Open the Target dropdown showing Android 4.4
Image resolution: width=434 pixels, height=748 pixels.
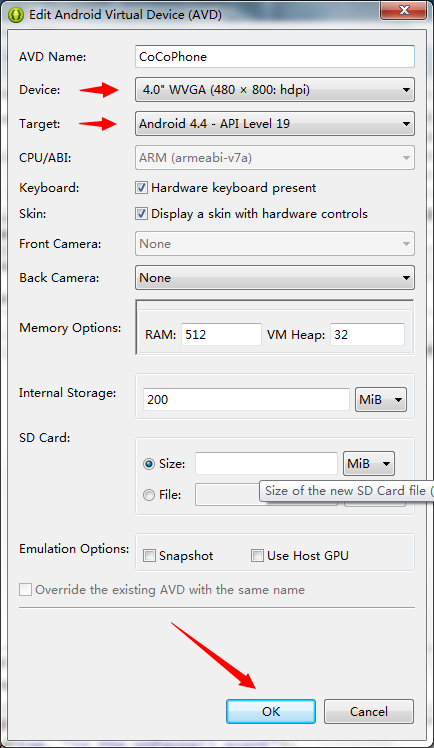point(275,124)
